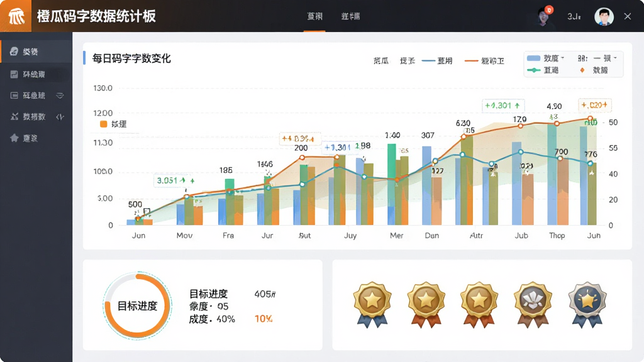Click the square icon in the second sidebar row
The height and width of the screenshot is (362, 644).
click(14, 74)
